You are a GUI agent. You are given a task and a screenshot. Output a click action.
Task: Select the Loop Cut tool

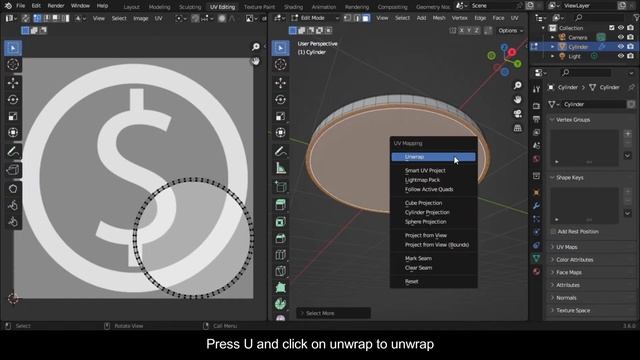(x=280, y=255)
